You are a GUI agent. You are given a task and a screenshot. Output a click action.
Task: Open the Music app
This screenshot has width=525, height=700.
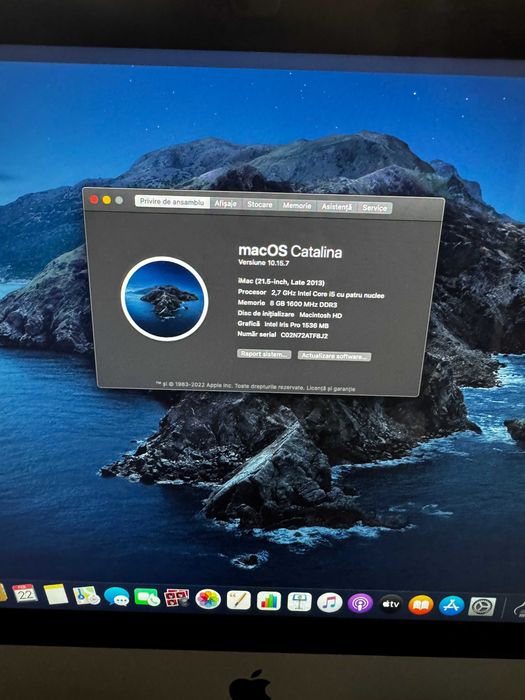pyautogui.click(x=329, y=603)
